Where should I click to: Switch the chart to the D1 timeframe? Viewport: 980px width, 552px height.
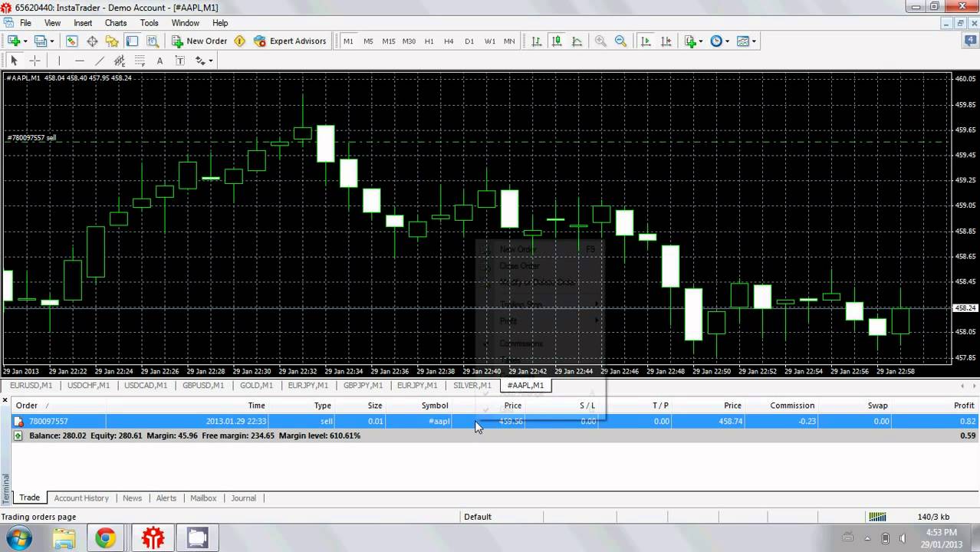coord(469,41)
